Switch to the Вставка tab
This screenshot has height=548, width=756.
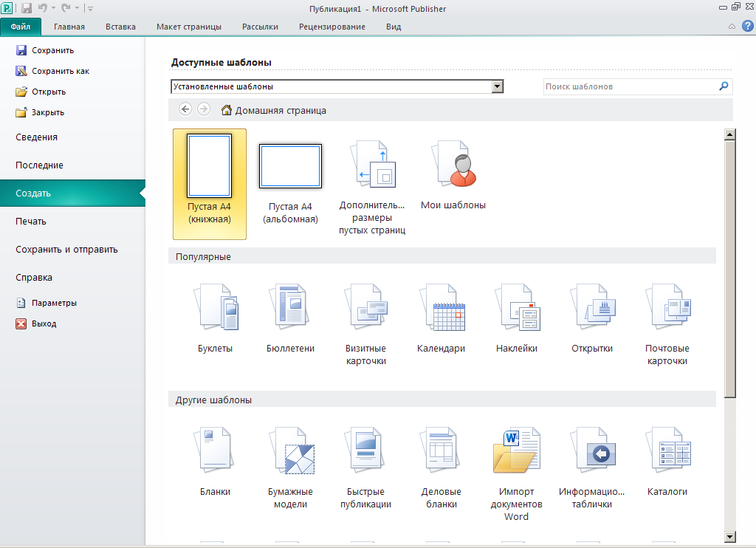pyautogui.click(x=120, y=27)
